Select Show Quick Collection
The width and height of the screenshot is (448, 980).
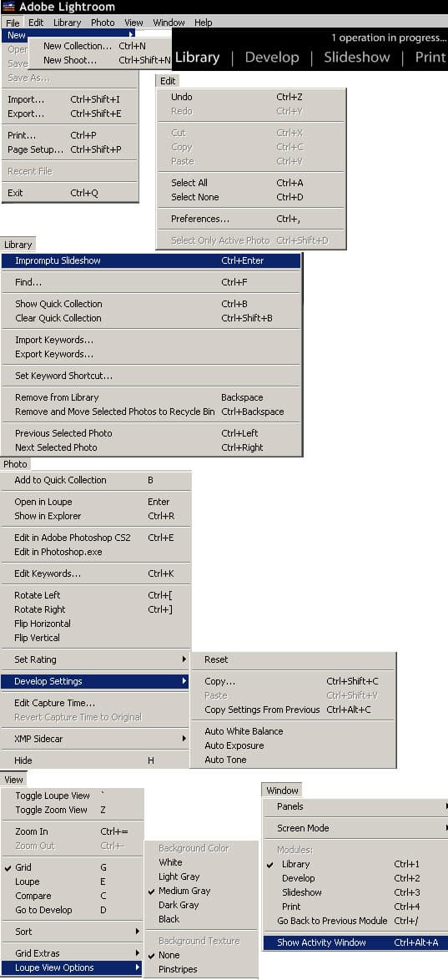[150, 304]
